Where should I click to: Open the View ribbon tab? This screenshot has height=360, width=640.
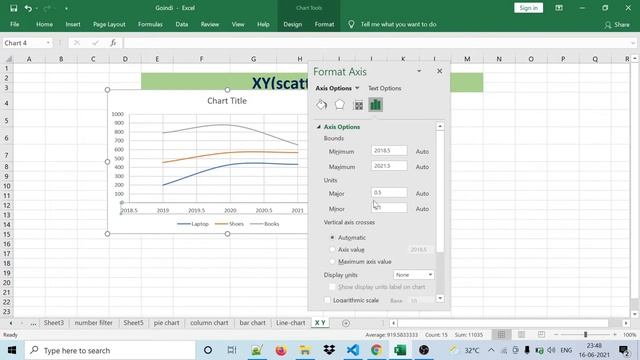pyautogui.click(x=238, y=24)
